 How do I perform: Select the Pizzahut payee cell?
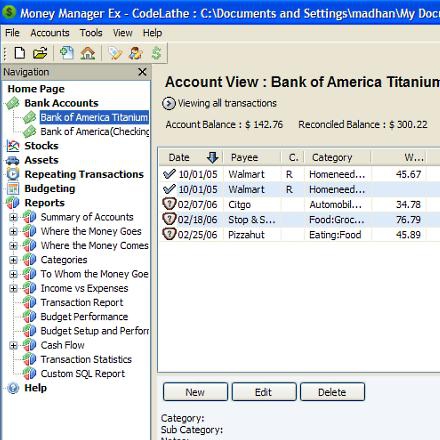point(246,235)
